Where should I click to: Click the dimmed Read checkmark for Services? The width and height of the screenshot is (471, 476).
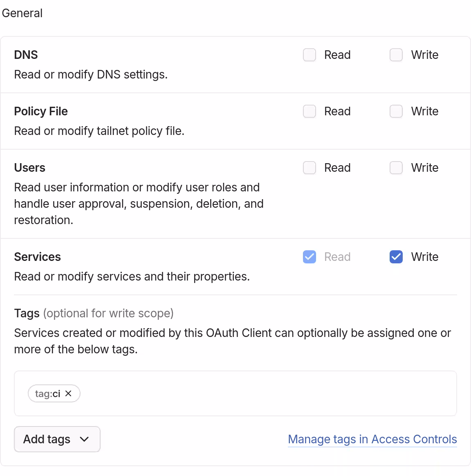pos(310,257)
